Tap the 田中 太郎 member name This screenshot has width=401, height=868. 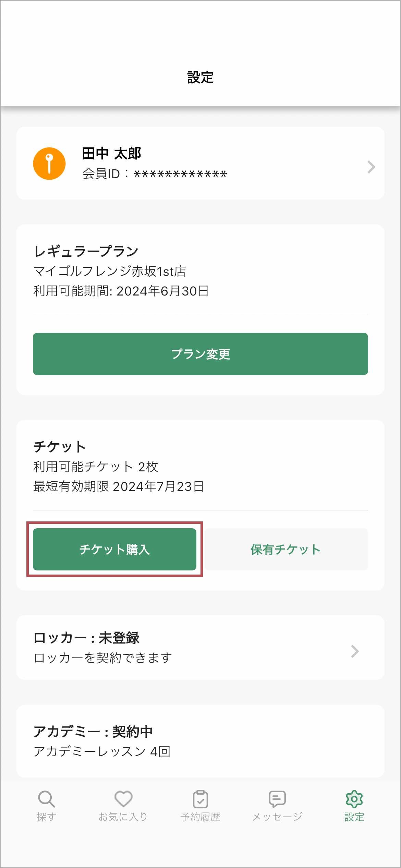(x=112, y=153)
